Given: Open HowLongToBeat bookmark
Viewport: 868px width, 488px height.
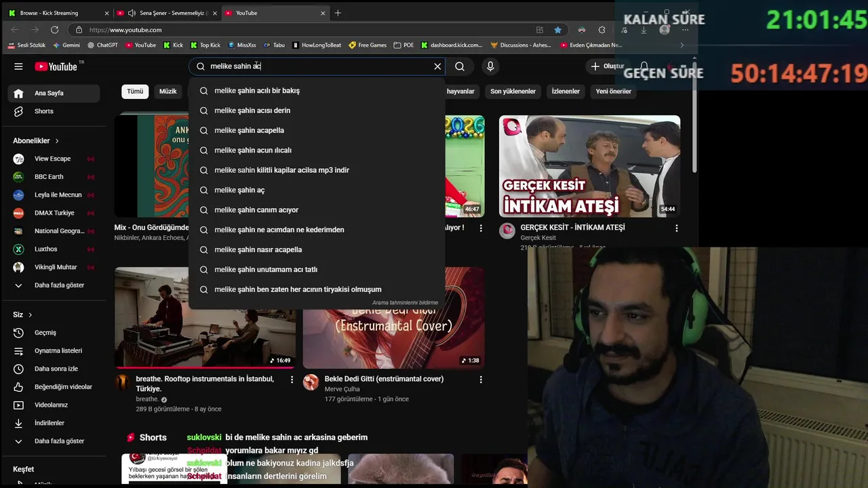Looking at the screenshot, I should [317, 45].
